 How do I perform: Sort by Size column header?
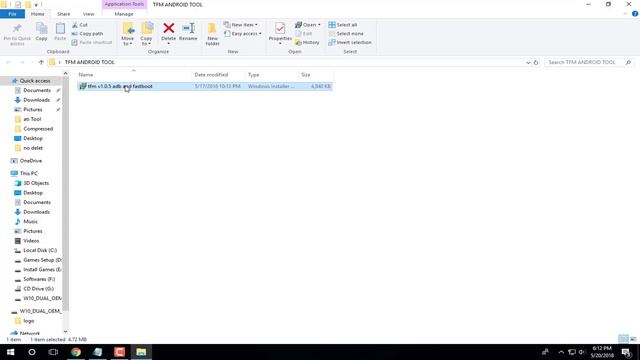(316, 75)
